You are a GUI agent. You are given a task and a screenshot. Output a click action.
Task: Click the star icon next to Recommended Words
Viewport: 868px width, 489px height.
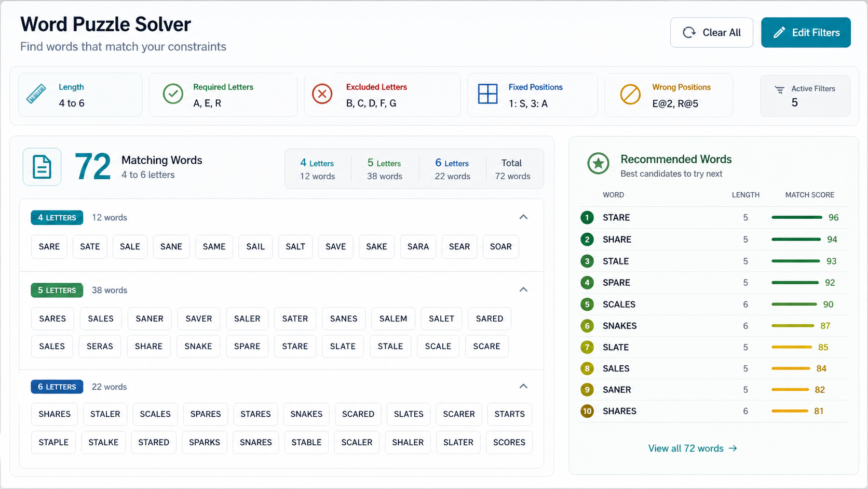tap(598, 164)
